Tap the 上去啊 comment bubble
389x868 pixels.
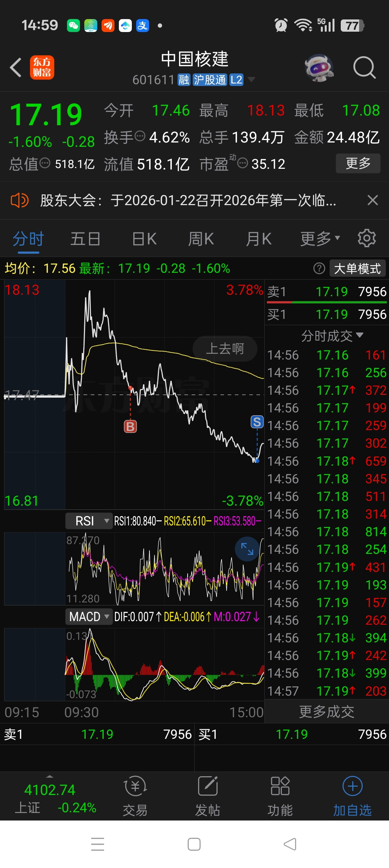[225, 349]
